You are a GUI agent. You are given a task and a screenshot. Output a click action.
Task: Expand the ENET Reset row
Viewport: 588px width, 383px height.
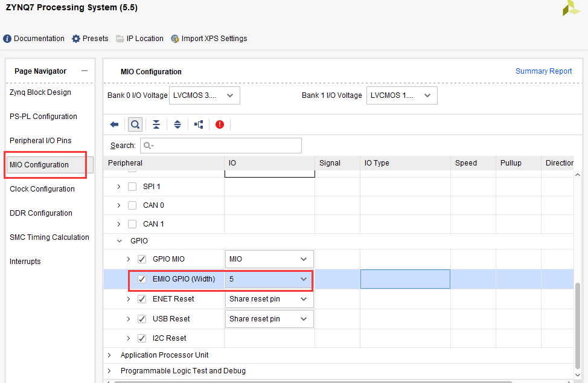(128, 299)
